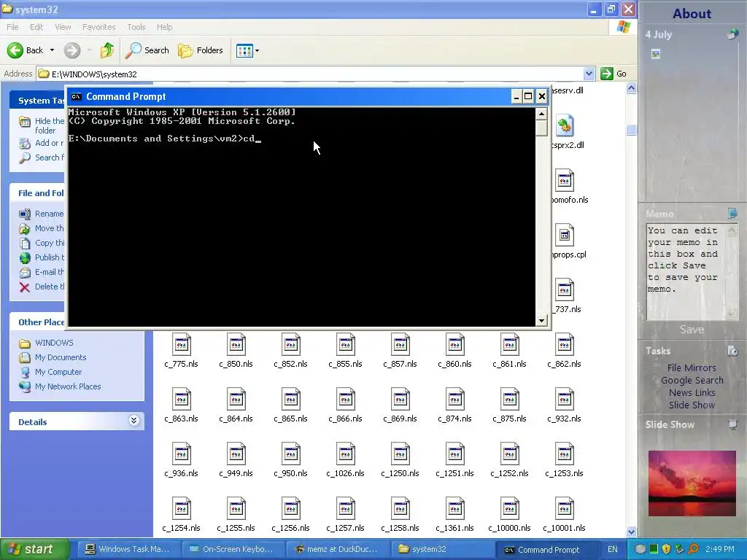This screenshot has width=747, height=560.
Task: Select the c_1252.nls file icon
Action: pos(510,454)
